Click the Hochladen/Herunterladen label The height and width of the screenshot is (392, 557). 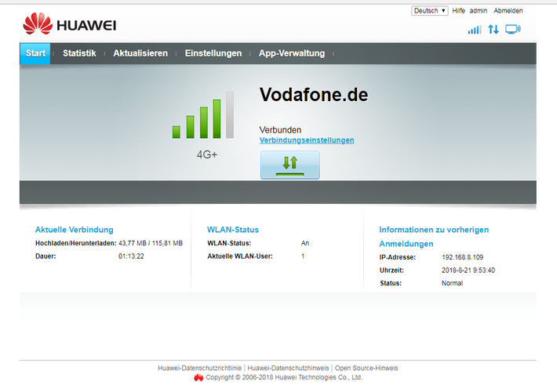coord(76,243)
